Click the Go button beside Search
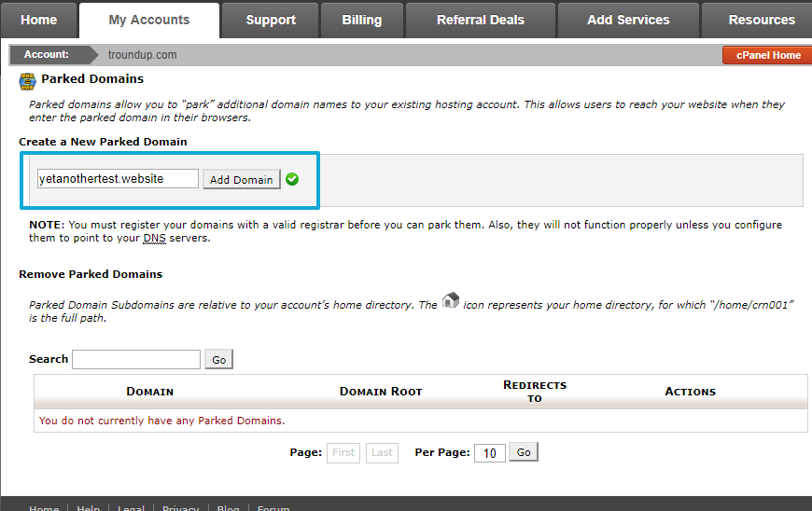 tap(219, 359)
